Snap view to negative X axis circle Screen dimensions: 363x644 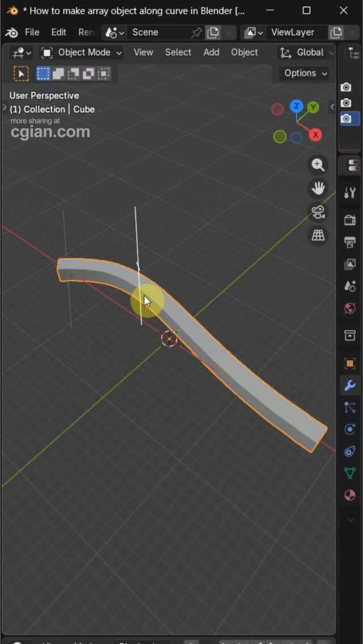277,109
